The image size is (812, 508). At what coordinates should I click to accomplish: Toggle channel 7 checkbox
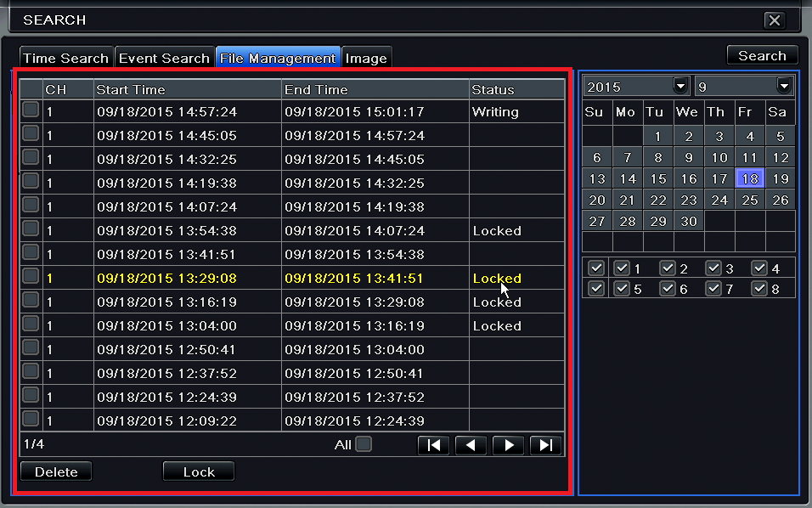(x=713, y=288)
